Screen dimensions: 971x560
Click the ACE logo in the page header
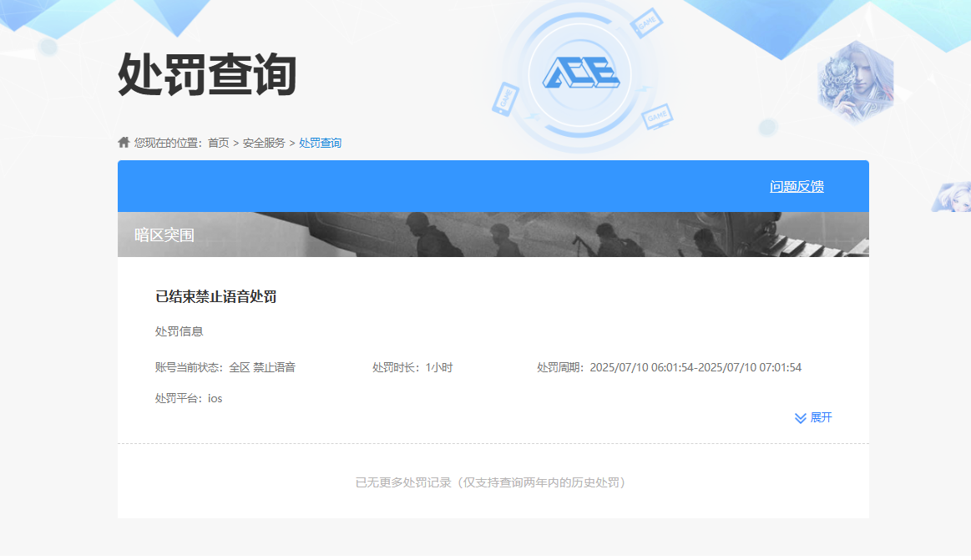coord(582,72)
